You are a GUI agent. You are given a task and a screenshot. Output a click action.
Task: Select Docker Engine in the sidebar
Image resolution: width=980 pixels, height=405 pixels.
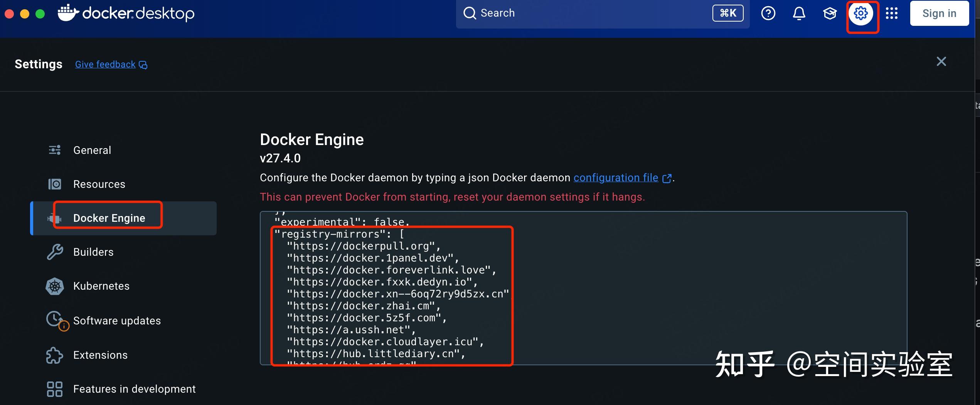[109, 218]
